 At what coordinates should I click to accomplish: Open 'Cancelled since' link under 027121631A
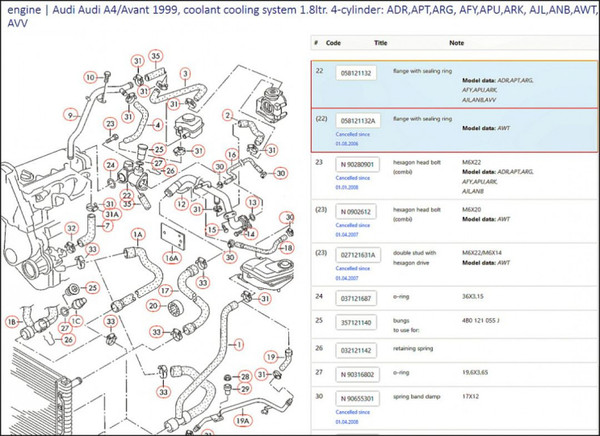click(352, 273)
